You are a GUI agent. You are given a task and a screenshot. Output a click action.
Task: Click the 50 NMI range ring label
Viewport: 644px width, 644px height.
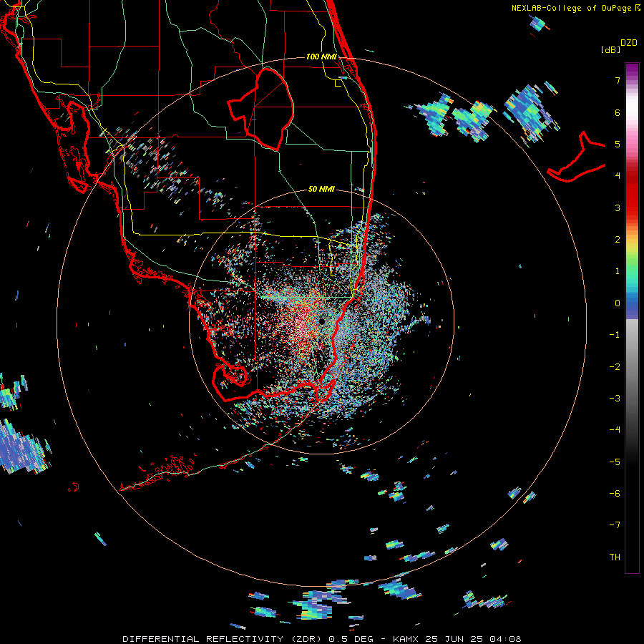coord(321,189)
